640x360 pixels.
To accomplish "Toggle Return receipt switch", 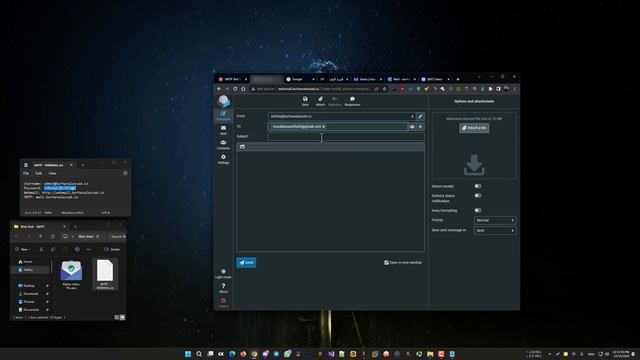I will pyautogui.click(x=478, y=186).
